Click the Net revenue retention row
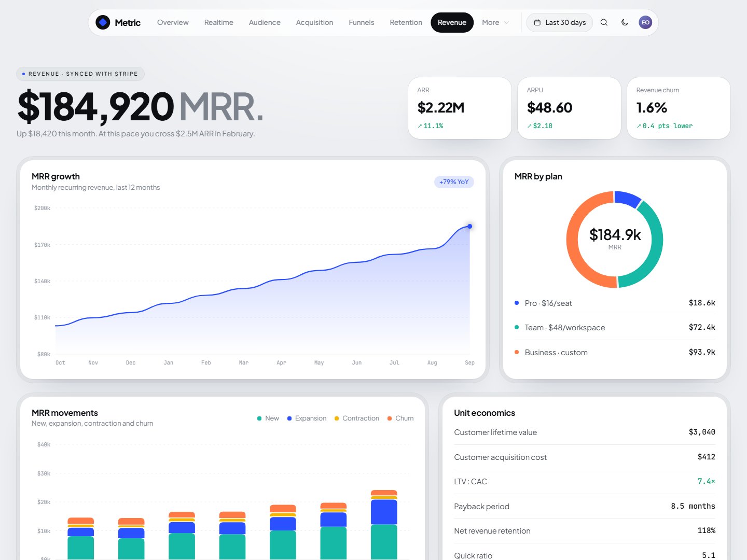Image resolution: width=747 pixels, height=560 pixels. click(x=585, y=531)
